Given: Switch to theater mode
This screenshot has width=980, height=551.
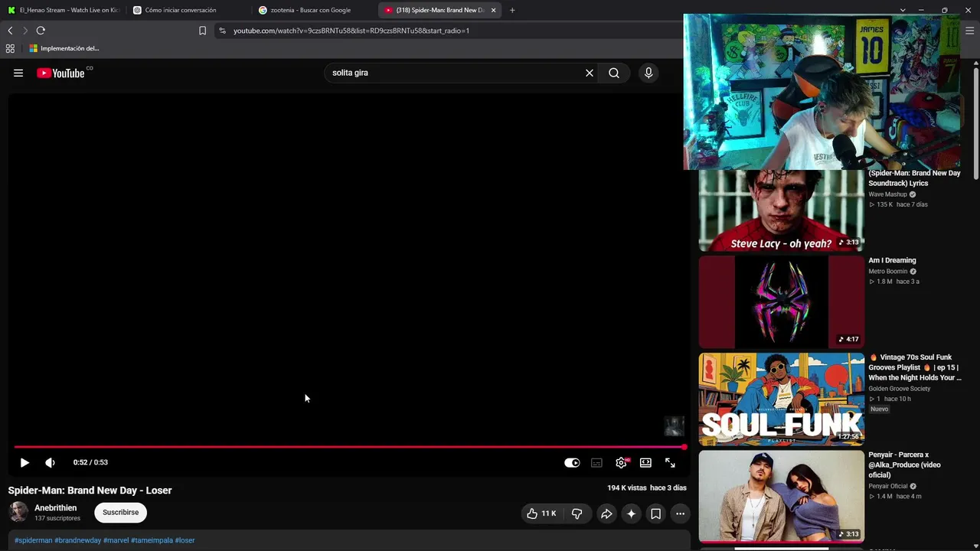Looking at the screenshot, I should 645,462.
